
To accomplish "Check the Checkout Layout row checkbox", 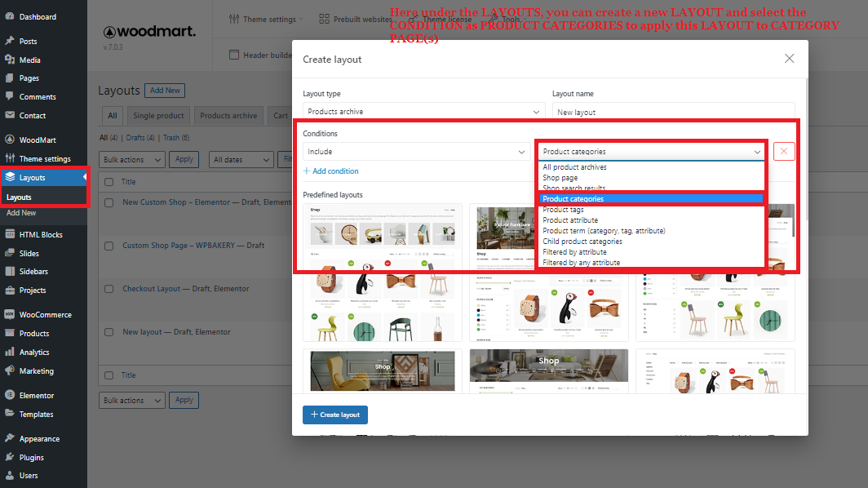I will point(109,289).
